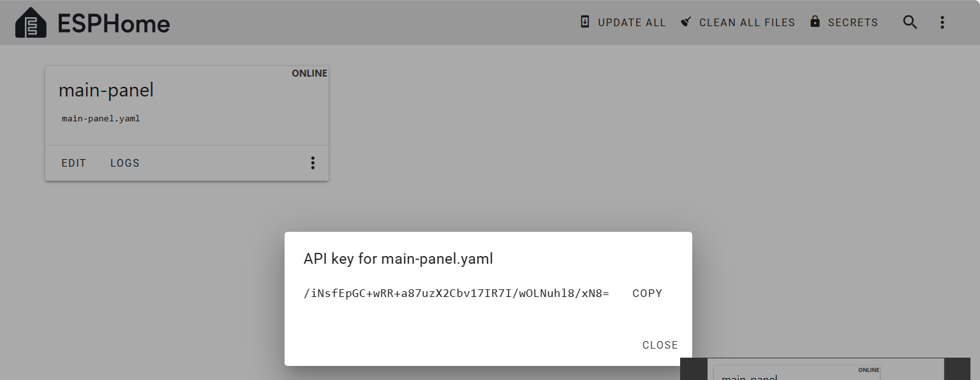Open search with the magnifier icon
The height and width of the screenshot is (380, 980).
tap(910, 22)
